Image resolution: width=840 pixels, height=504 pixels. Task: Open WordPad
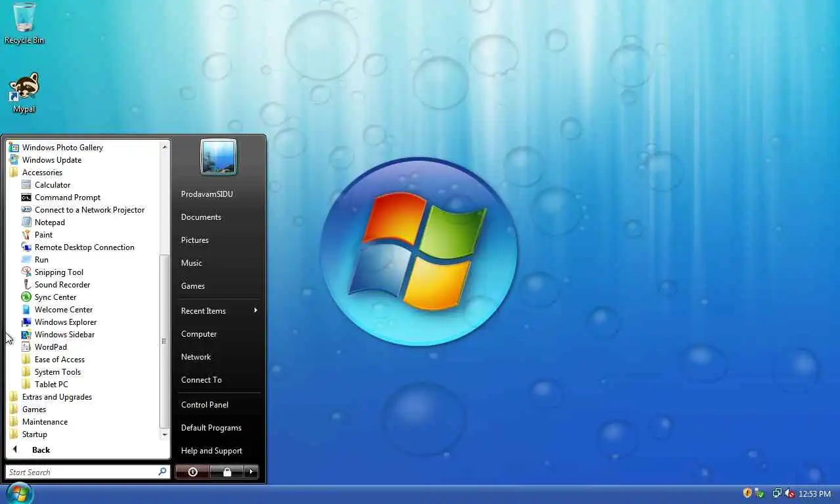click(x=44, y=347)
